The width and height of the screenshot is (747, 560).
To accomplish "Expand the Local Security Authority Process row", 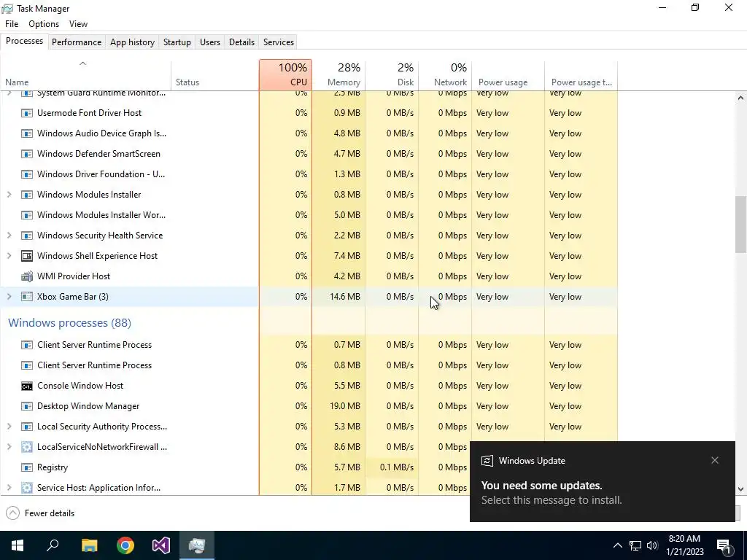I will point(9,427).
